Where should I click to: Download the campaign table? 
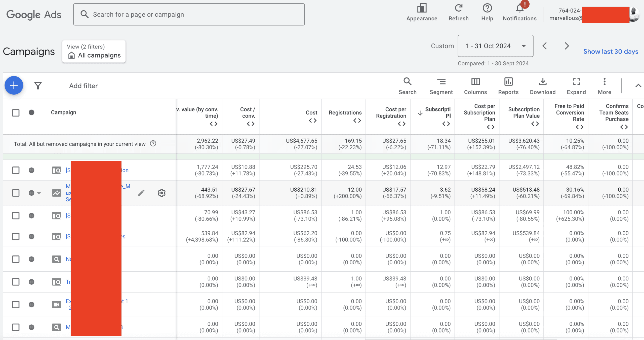click(543, 86)
